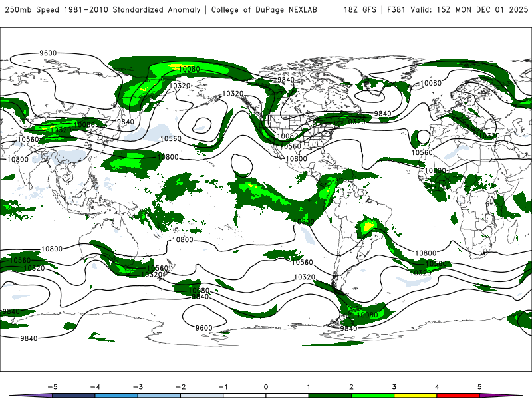
Task: Click the '250mb Speed 1981-2010 Standardized Anomaly' title
Action: point(103,9)
